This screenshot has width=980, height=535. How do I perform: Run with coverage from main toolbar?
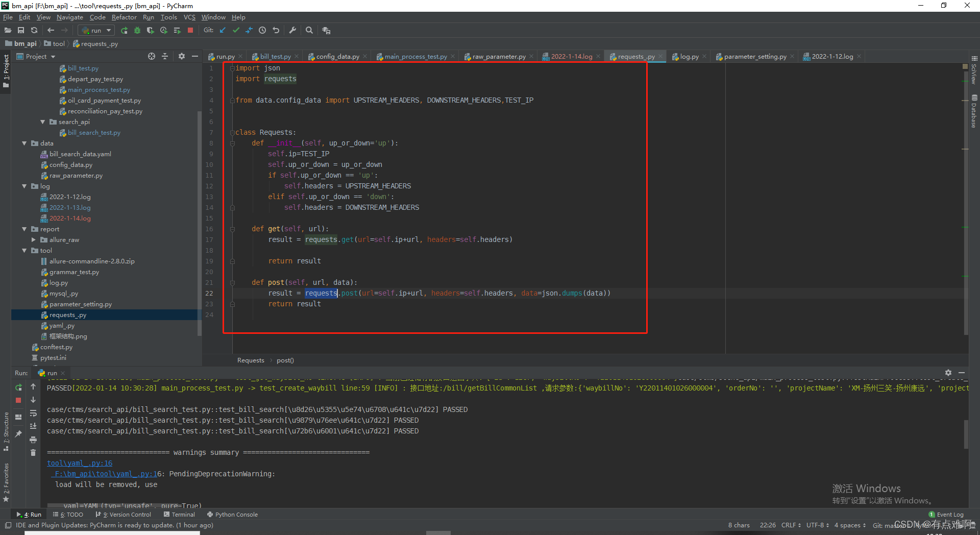pyautogui.click(x=150, y=31)
